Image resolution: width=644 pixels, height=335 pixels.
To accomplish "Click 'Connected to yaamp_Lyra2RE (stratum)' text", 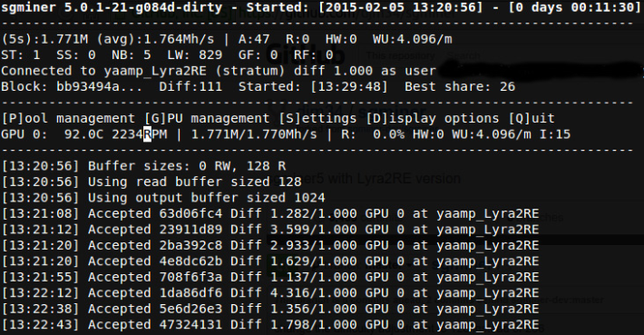I will [143, 71].
